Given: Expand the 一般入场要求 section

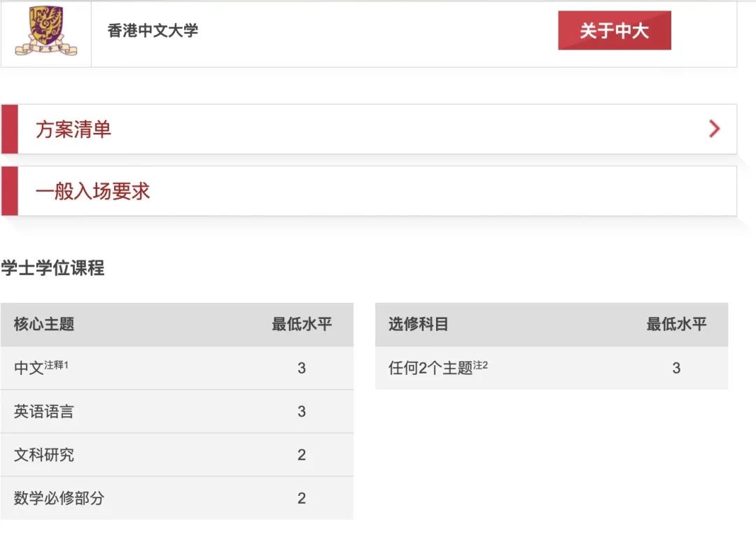Looking at the screenshot, I should 369,191.
